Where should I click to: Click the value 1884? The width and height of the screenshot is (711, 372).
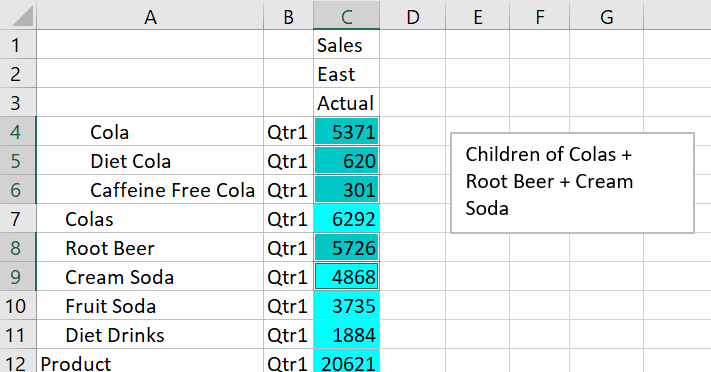346,335
